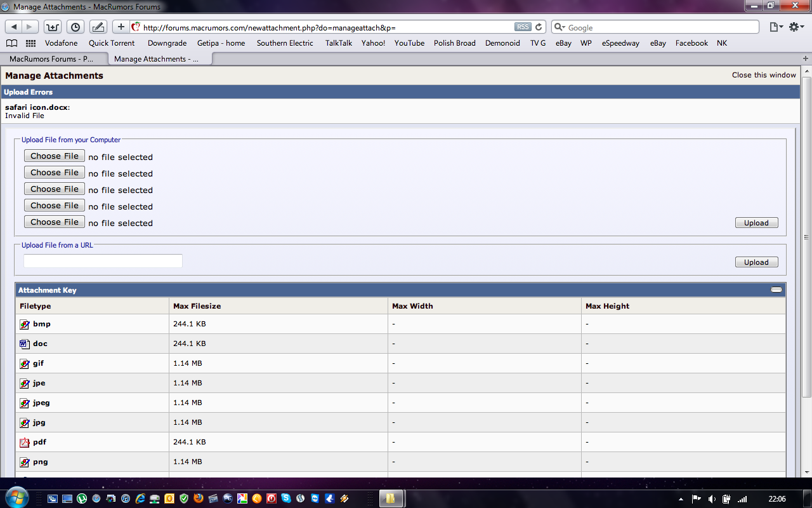This screenshot has width=812, height=508.
Task: Open the green shield security taskbar icon
Action: 184,498
